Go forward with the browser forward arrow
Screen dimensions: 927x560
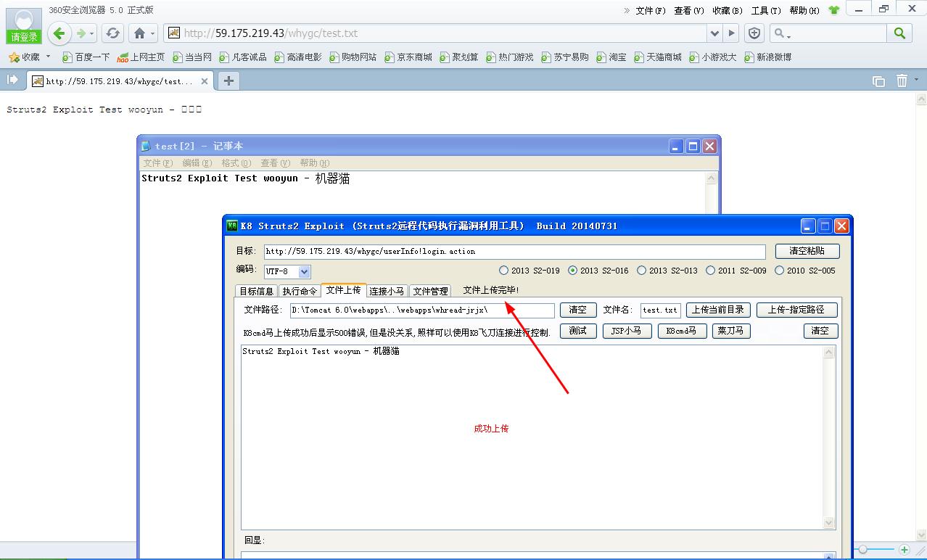coord(81,33)
